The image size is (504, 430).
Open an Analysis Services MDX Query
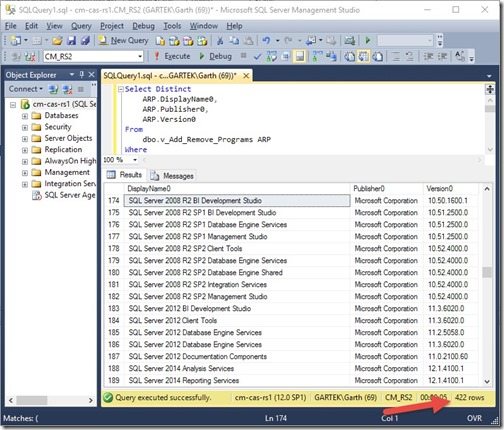pyautogui.click(x=174, y=41)
